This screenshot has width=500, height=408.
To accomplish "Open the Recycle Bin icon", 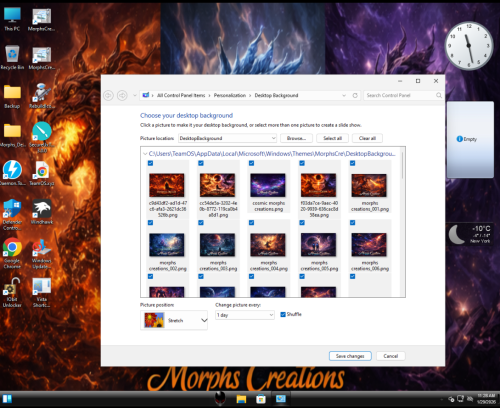I will 12,57.
